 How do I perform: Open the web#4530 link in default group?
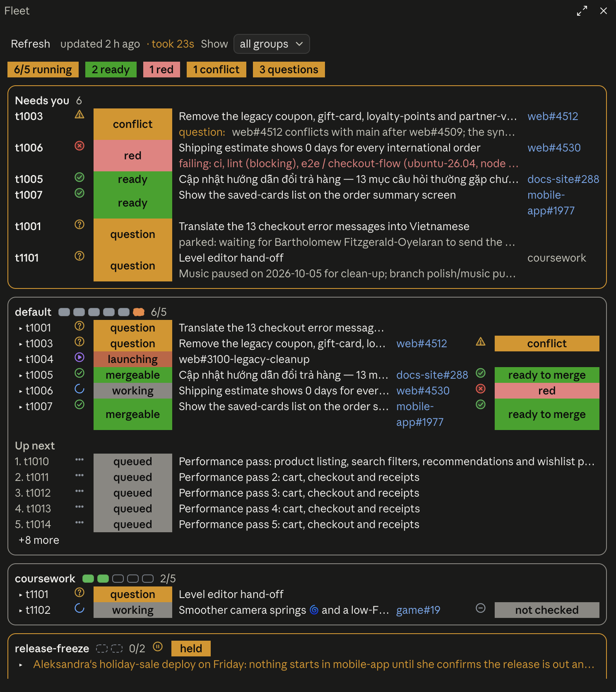point(423,391)
